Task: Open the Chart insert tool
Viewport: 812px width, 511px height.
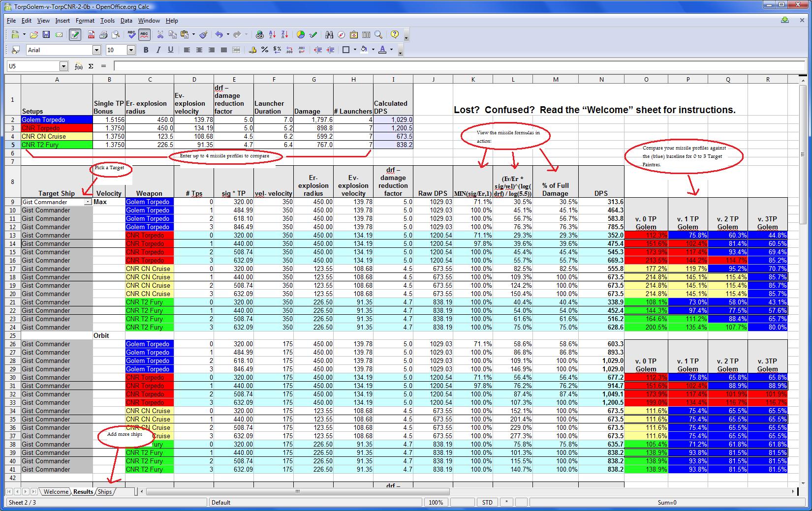Action: pyautogui.click(x=301, y=35)
